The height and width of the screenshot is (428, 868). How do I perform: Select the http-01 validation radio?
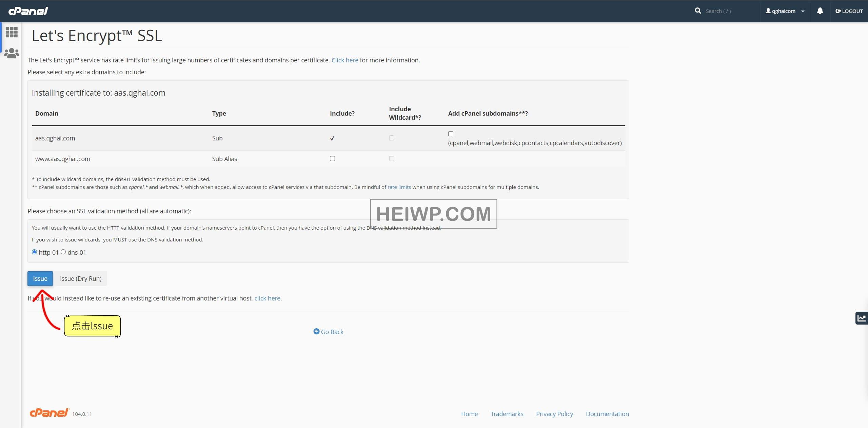pos(34,252)
